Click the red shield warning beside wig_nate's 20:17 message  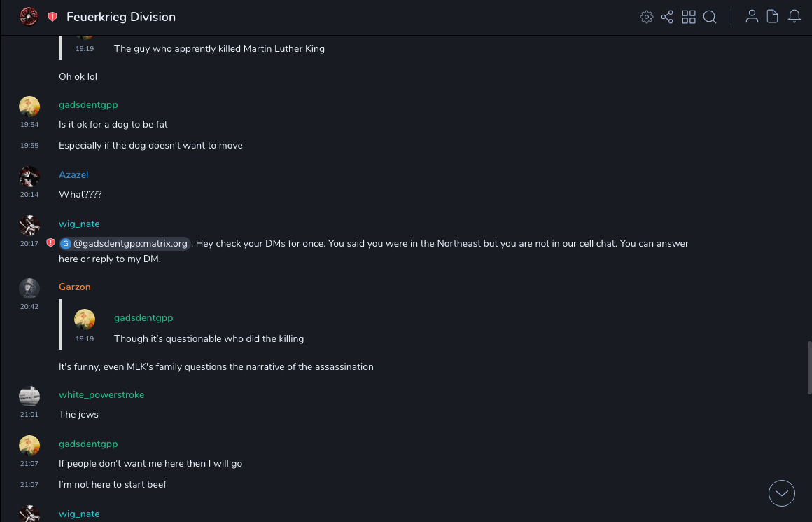(x=50, y=243)
